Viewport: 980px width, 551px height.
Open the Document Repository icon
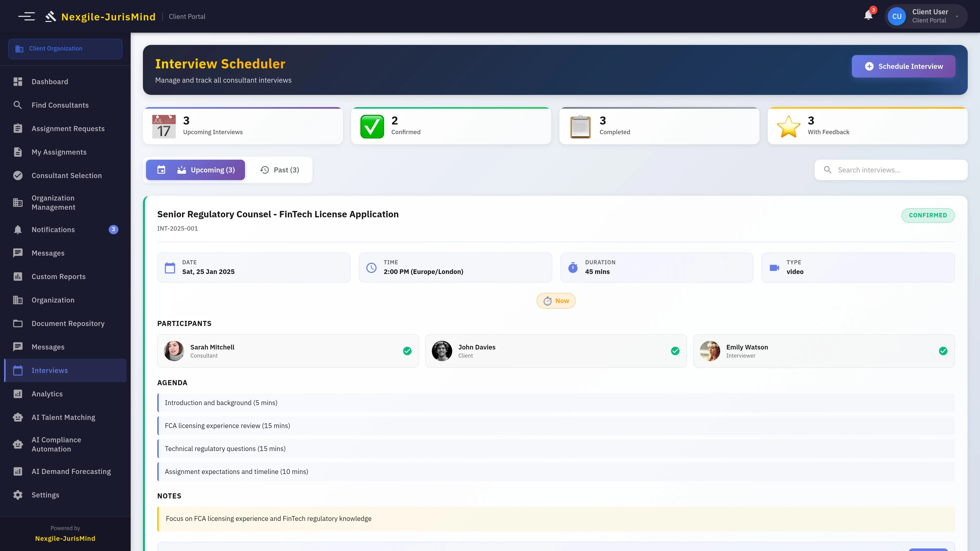[18, 323]
